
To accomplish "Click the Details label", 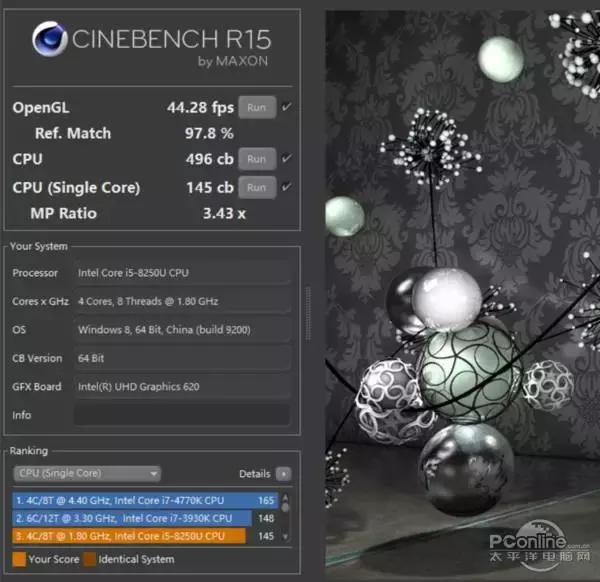I will (254, 474).
